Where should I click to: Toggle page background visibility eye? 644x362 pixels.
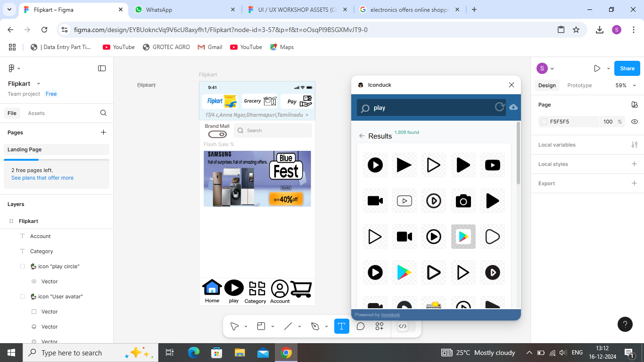click(x=635, y=122)
